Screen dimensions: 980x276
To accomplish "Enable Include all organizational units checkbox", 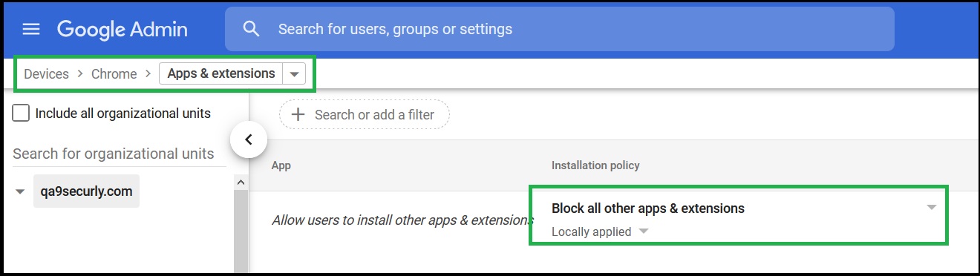I will coord(22,114).
